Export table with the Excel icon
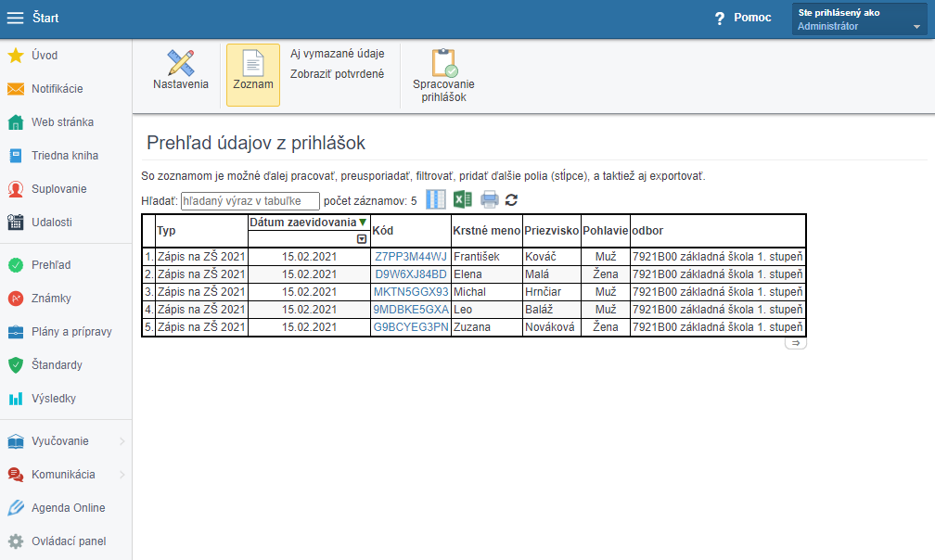This screenshot has width=935, height=560. 463,199
